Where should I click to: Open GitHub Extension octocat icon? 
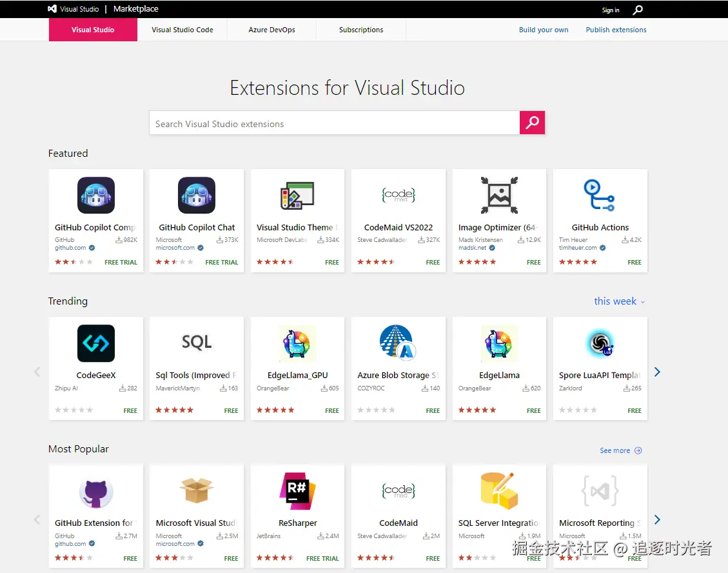96,492
